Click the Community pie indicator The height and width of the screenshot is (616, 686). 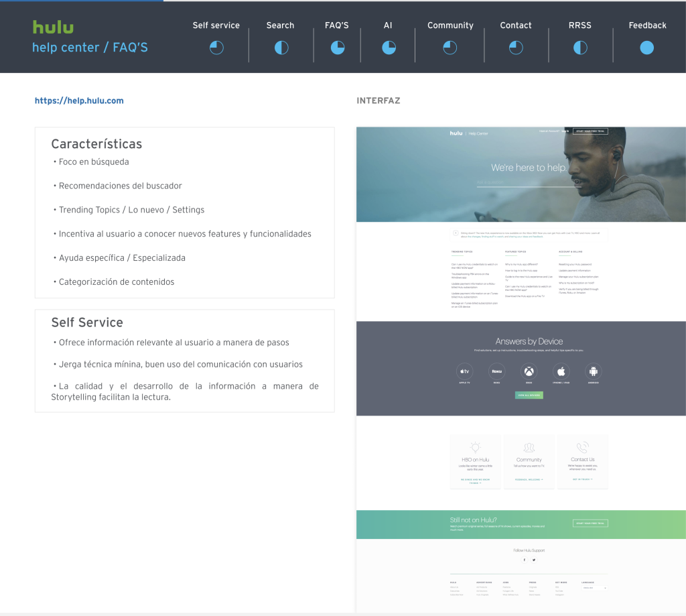(x=450, y=48)
